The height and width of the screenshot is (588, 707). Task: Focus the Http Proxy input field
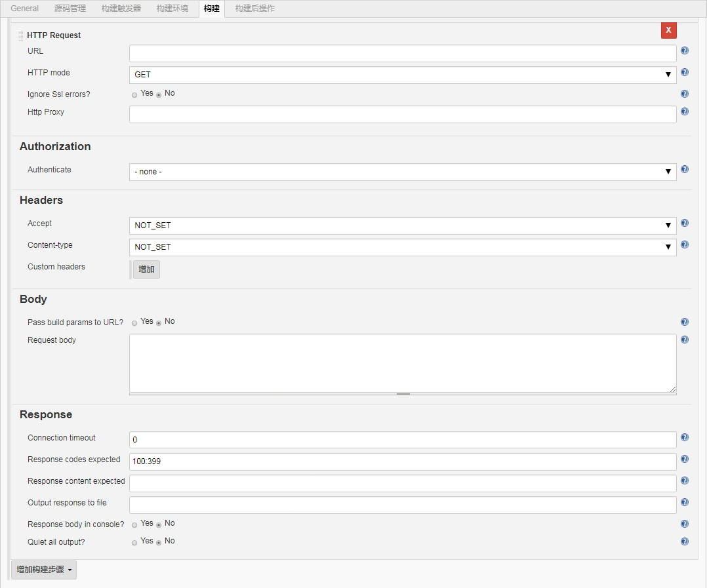click(x=403, y=114)
